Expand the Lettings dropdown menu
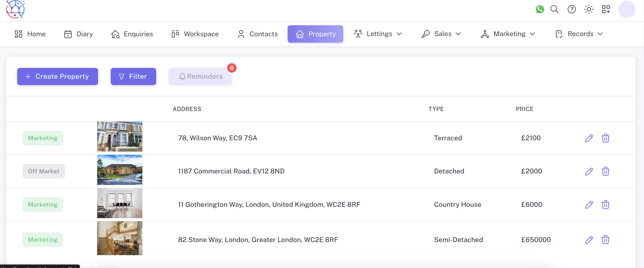The height and width of the screenshot is (268, 644). pyautogui.click(x=378, y=34)
